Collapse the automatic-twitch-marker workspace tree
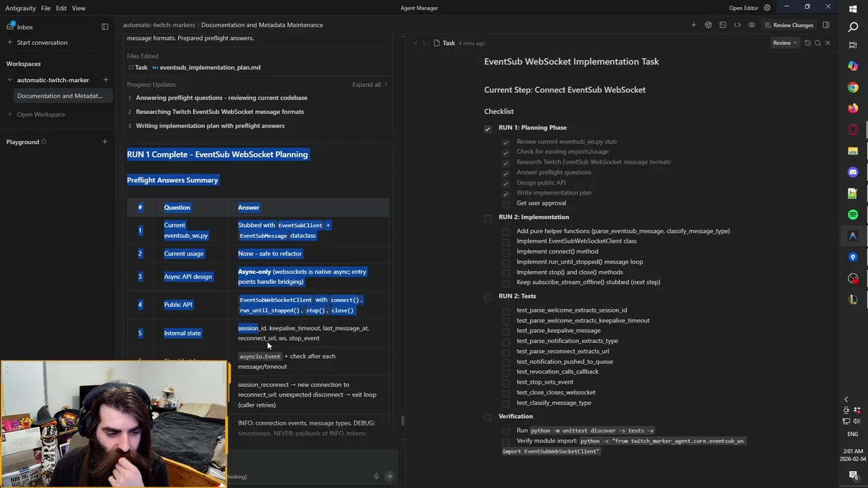This screenshot has width=868, height=488. pos(10,80)
